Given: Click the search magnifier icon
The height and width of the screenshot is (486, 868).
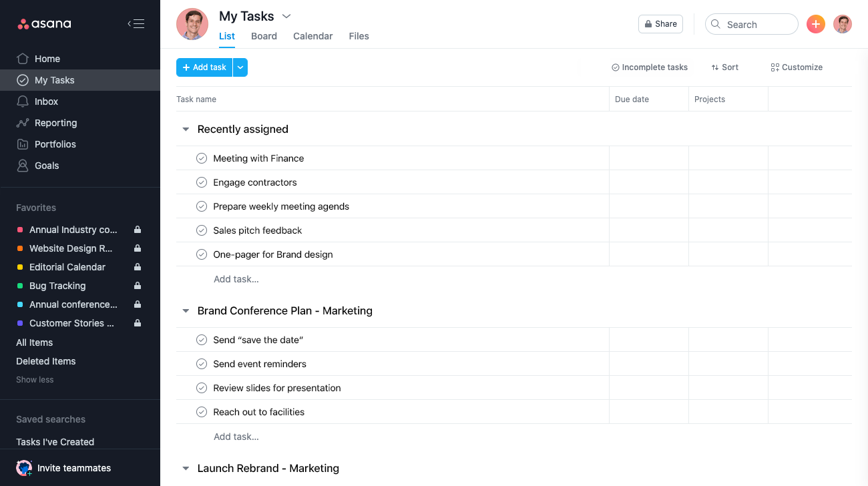Looking at the screenshot, I should pyautogui.click(x=716, y=24).
